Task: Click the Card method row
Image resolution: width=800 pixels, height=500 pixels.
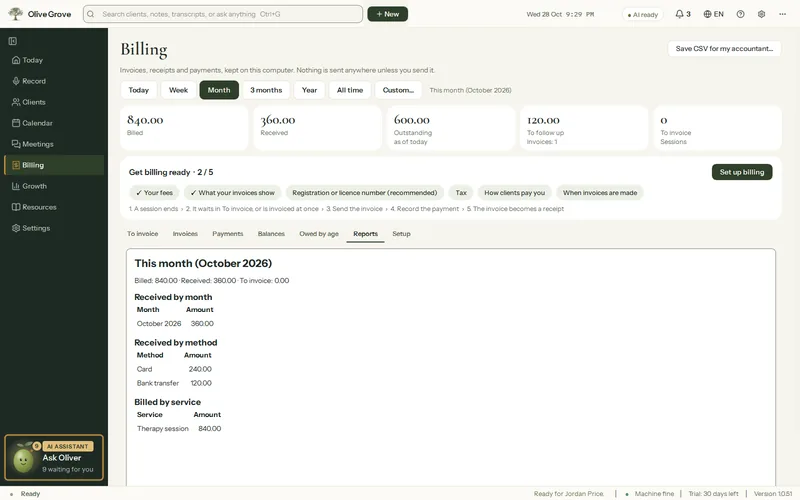Action: click(174, 369)
